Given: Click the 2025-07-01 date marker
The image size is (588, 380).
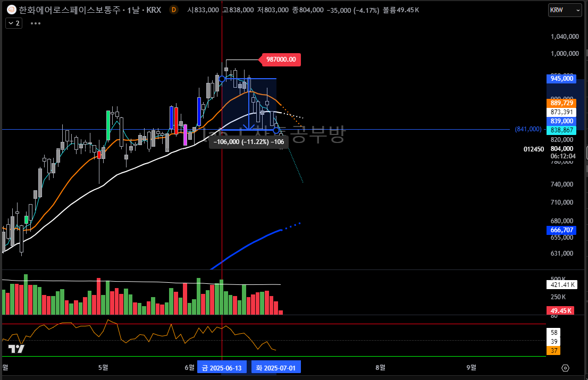Looking at the screenshot, I should click(x=276, y=368).
